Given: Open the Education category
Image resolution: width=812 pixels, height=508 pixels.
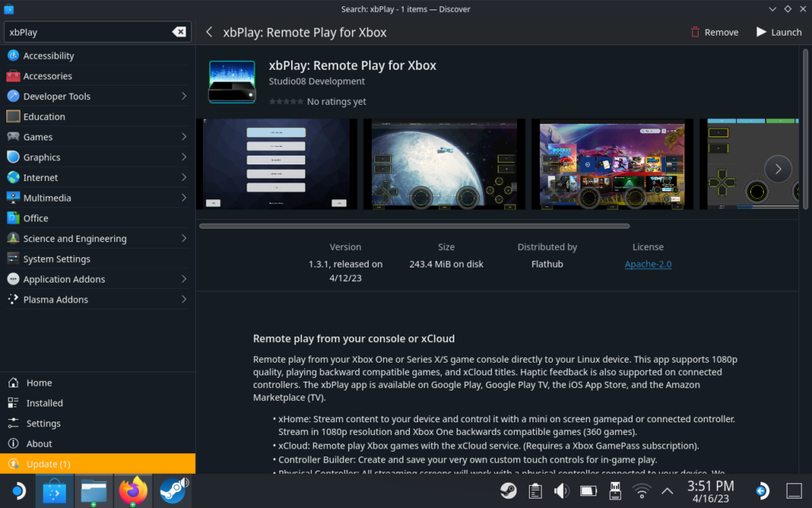Looking at the screenshot, I should pos(98,117).
